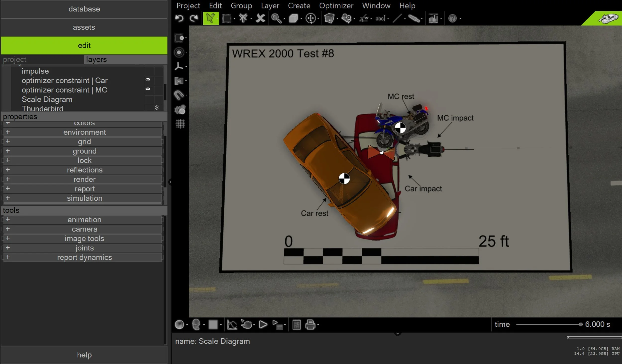
Task: Toggle visibility of optimizer constraint Car layer
Action: click(148, 80)
